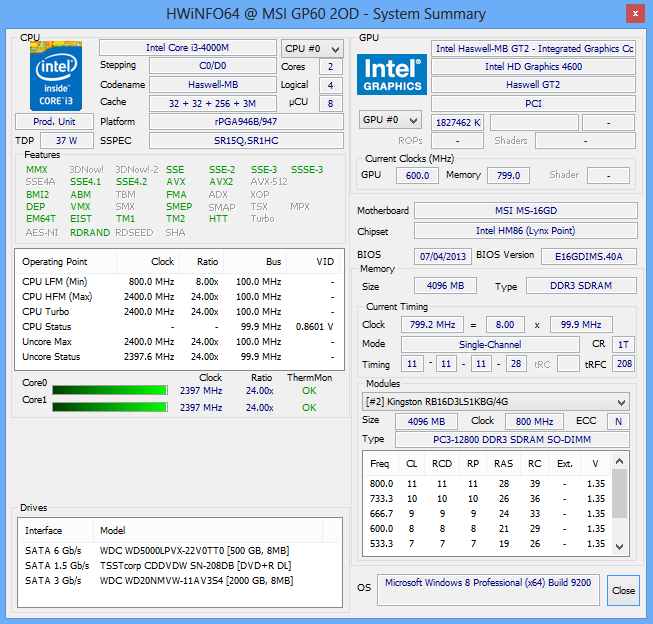Image resolution: width=653 pixels, height=624 pixels.
Task: Click the RDRAND feature label
Action: [90, 232]
